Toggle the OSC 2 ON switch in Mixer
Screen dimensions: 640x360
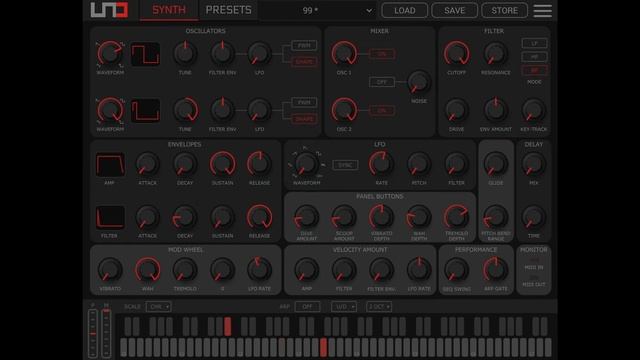pos(382,110)
